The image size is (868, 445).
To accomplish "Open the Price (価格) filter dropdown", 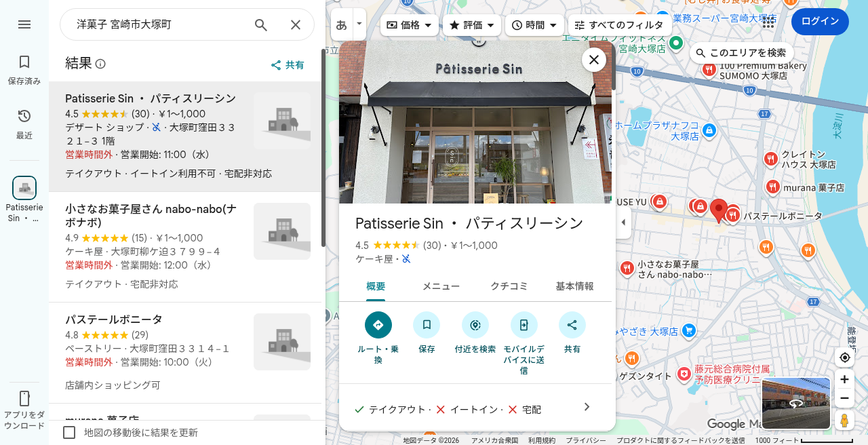I will coord(409,25).
